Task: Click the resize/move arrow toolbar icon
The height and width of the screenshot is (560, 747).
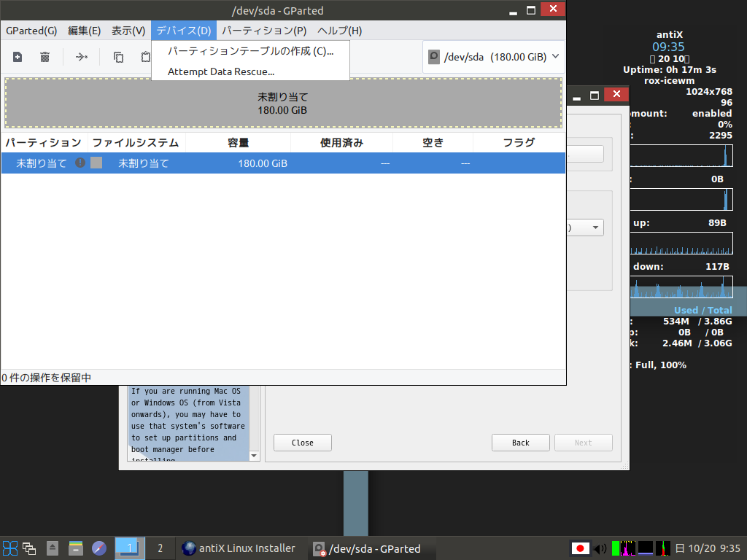Action: (82, 57)
